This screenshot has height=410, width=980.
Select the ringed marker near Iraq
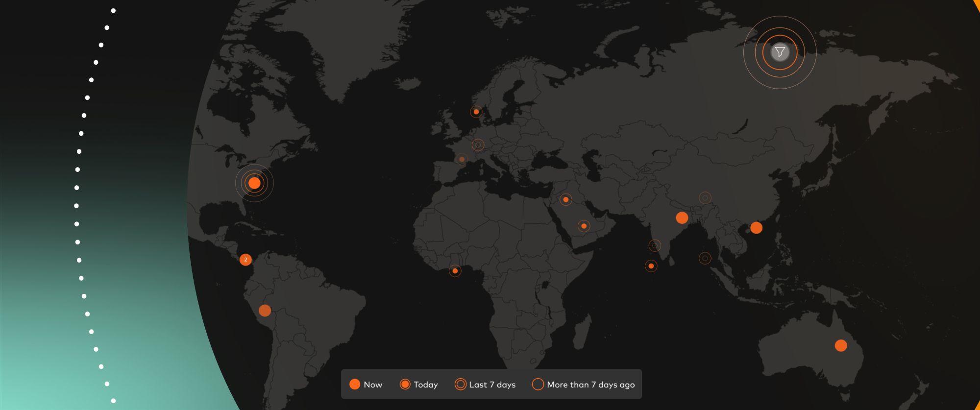tap(566, 199)
